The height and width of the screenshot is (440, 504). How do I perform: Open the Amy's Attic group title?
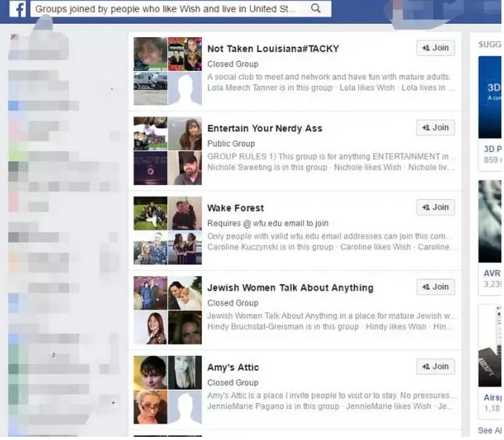click(233, 367)
